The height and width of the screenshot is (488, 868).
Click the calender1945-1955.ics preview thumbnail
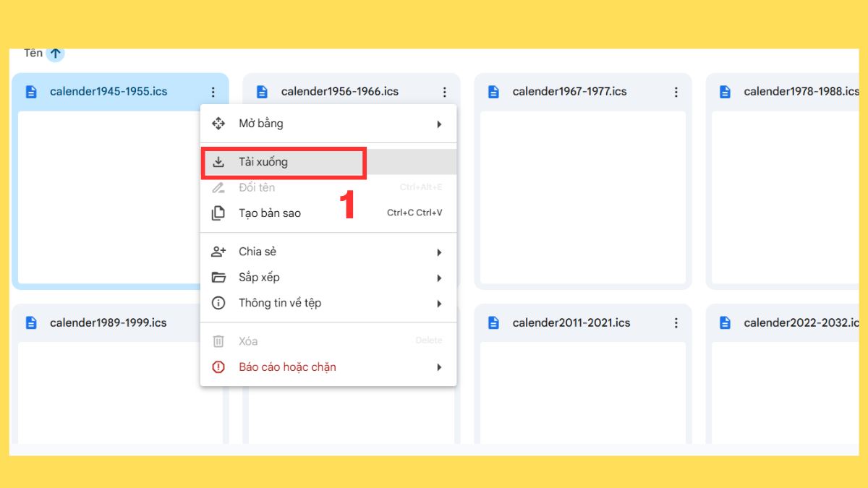coord(109,197)
